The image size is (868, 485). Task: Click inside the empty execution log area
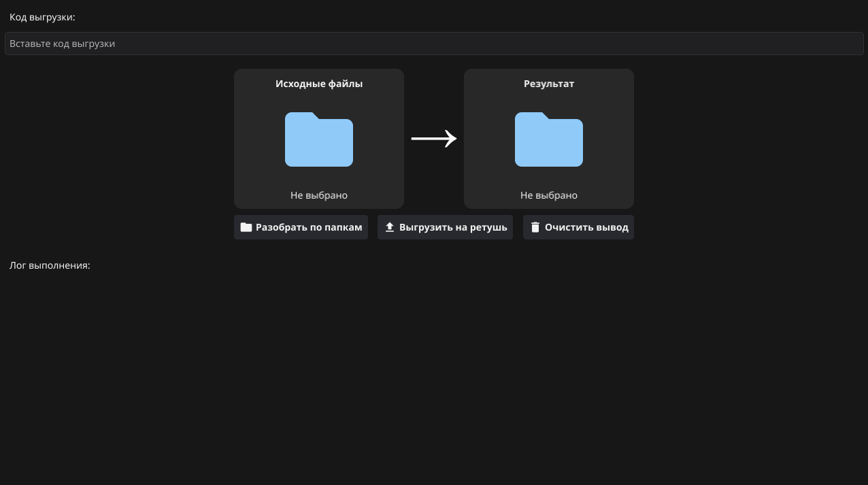[434, 374]
